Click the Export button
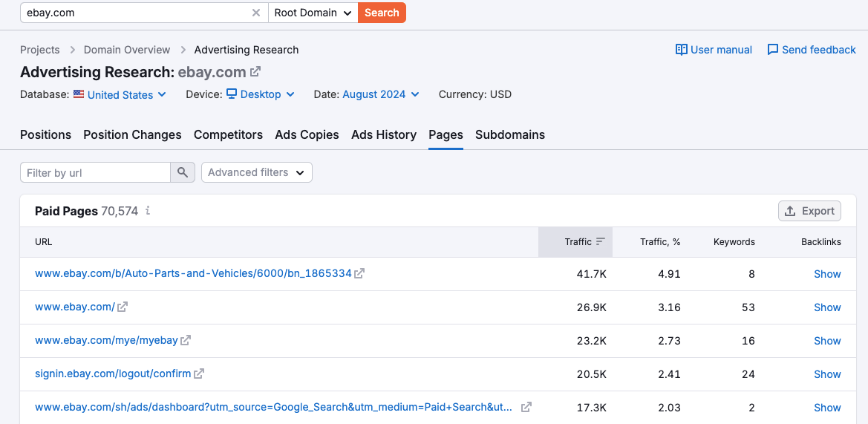Screen dimensions: 868x424 click(809, 211)
